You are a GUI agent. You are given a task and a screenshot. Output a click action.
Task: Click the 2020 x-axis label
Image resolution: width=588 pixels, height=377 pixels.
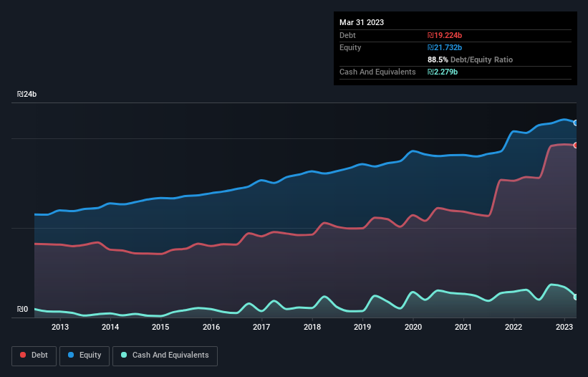click(x=413, y=327)
